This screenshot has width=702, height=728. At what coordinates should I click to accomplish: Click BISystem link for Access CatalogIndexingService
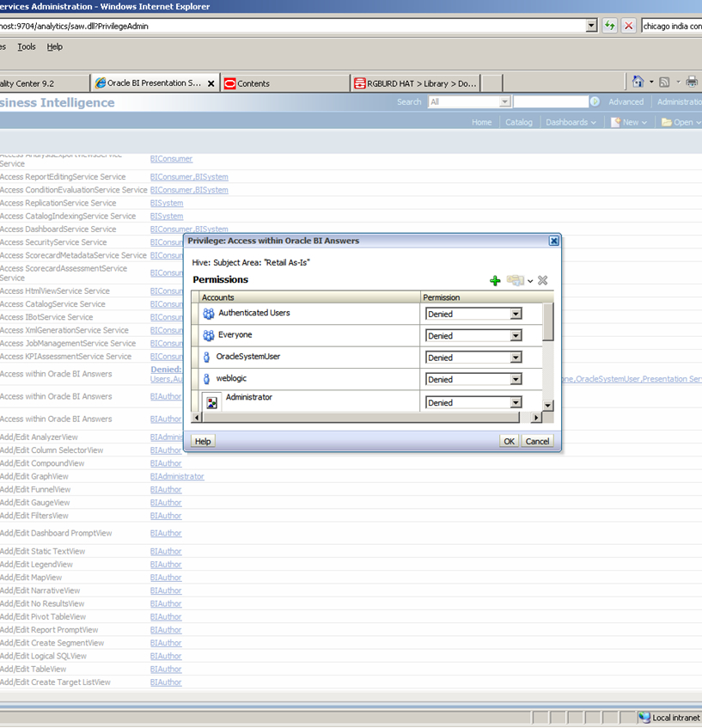tap(166, 216)
